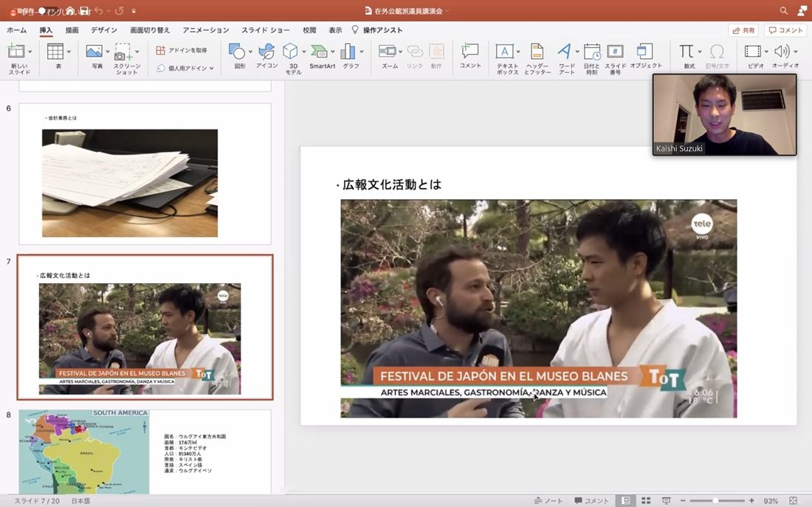
Task: Click the New Slide (新しいスライド) icon
Action: [16, 51]
